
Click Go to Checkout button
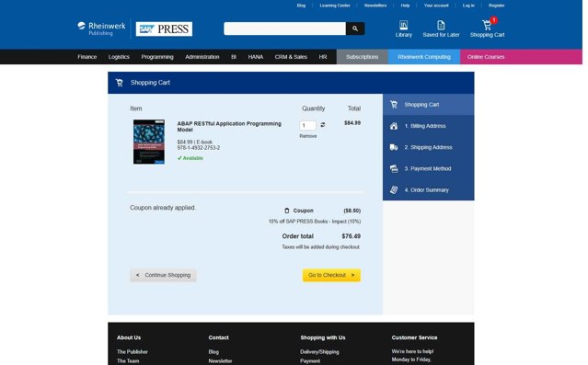(x=331, y=275)
